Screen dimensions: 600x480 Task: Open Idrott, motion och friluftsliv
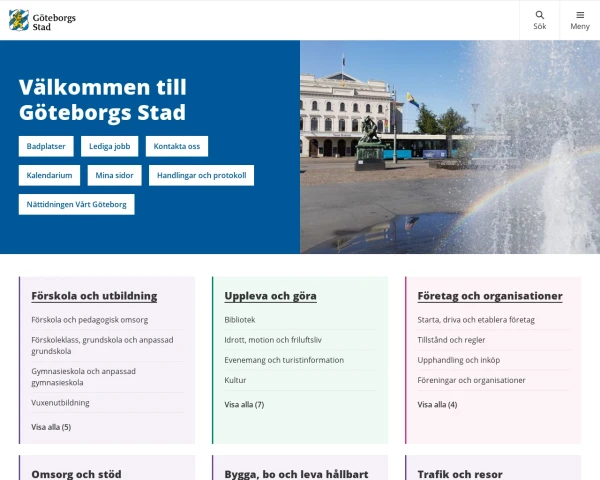tap(273, 340)
